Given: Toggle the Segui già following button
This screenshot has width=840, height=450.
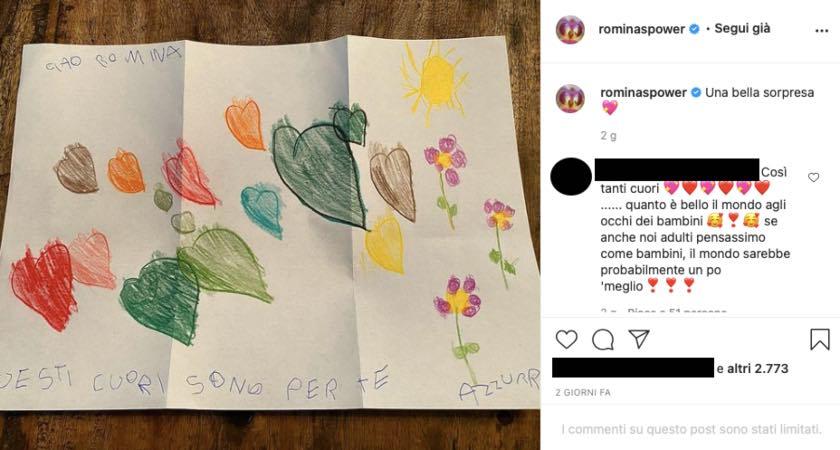Looking at the screenshot, I should coord(742,28).
